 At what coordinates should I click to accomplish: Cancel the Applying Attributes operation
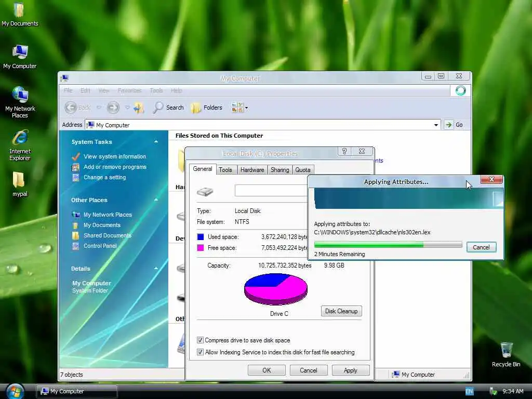pos(481,247)
